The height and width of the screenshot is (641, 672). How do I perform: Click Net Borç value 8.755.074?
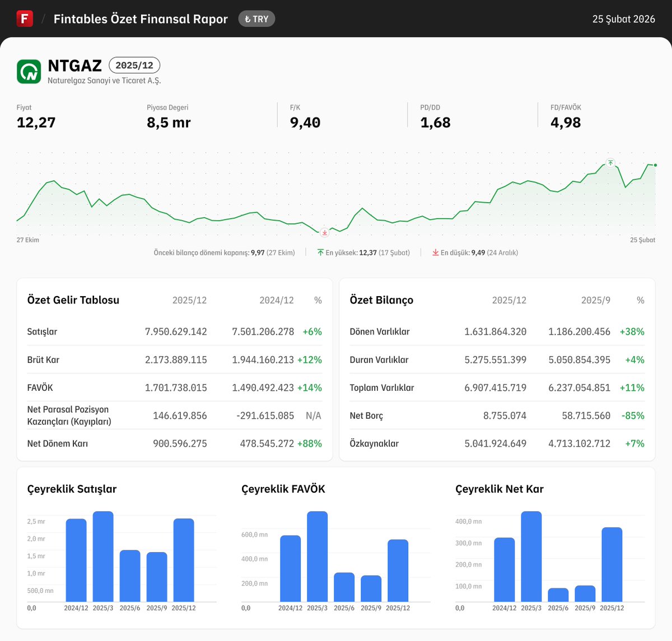point(505,415)
